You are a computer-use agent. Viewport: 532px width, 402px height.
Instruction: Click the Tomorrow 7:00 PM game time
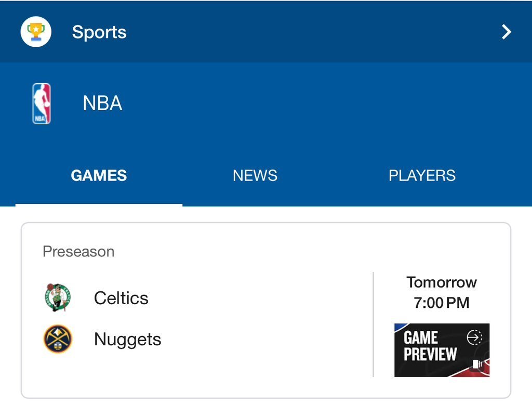(442, 292)
